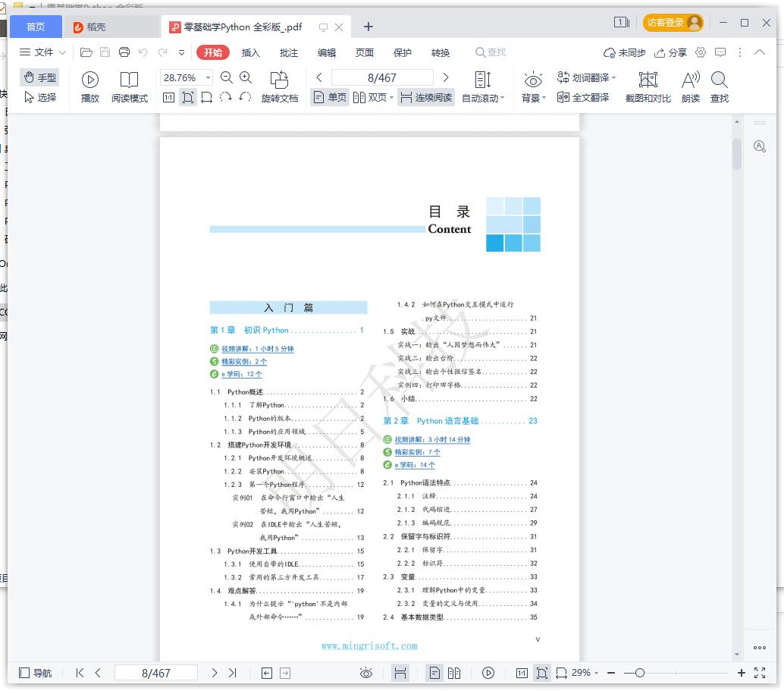Print the PDF with the printer icon
The height and width of the screenshot is (691, 784).
[x=124, y=52]
